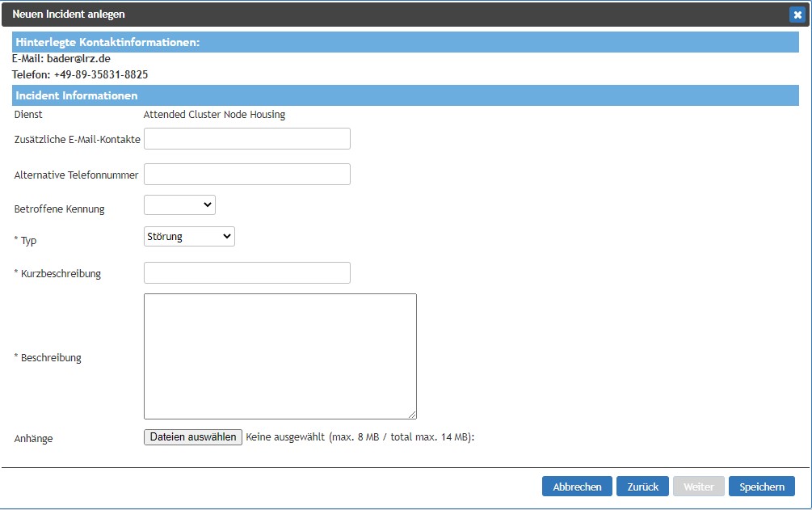Close the Neuen Incident anlegen dialog

(796, 14)
